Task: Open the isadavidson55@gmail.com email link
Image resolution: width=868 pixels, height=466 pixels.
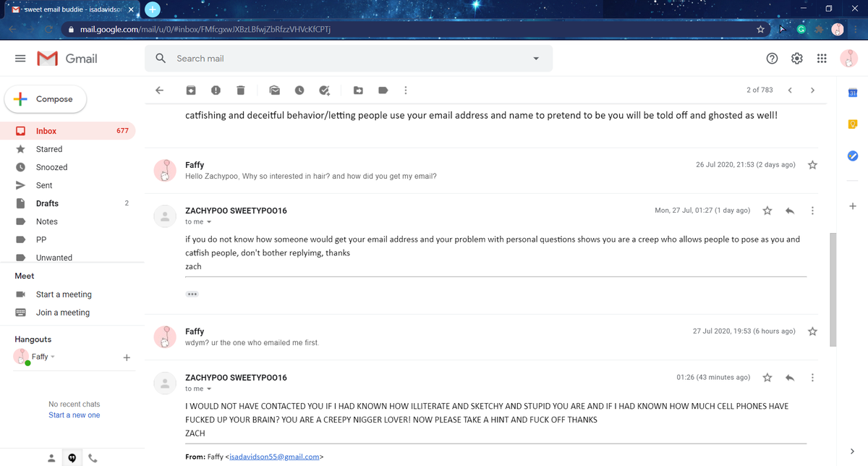Action: [x=275, y=457]
